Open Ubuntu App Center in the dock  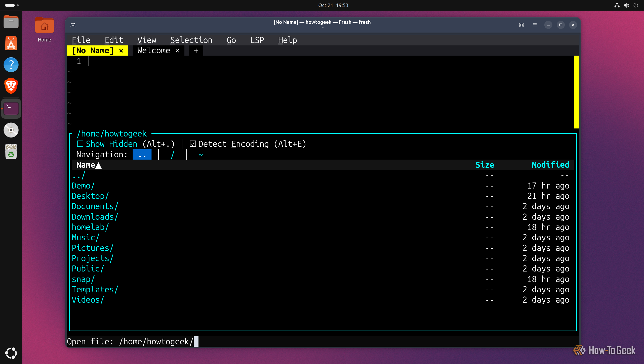tap(11, 43)
